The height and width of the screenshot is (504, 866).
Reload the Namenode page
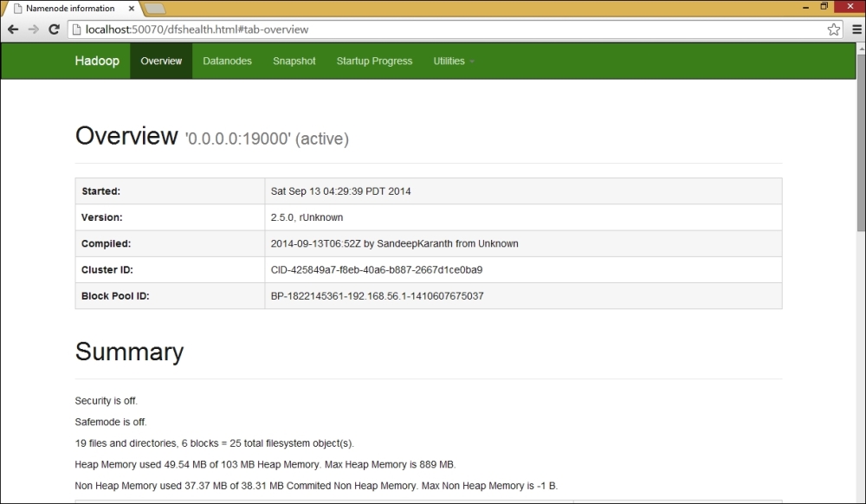(x=54, y=29)
